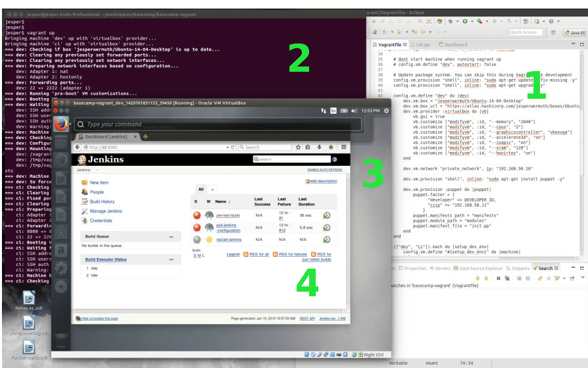The width and height of the screenshot is (588, 368).
Task: Schedule a build for restart-jenkins
Action: tap(327, 240)
